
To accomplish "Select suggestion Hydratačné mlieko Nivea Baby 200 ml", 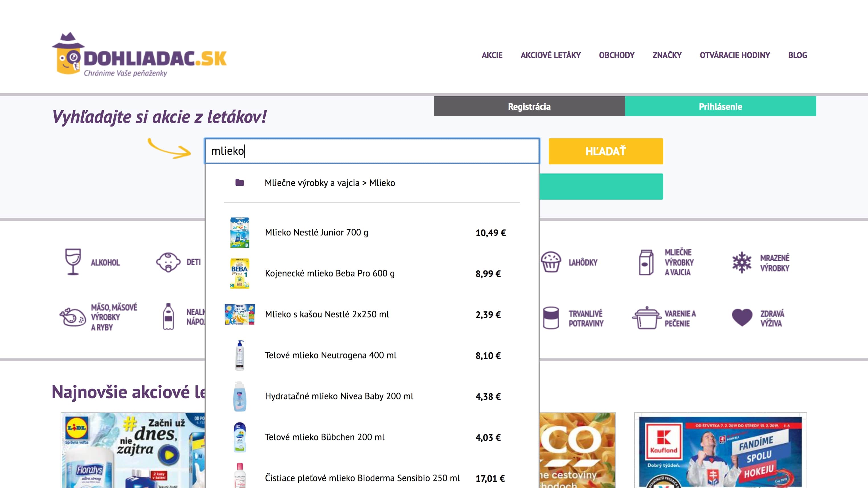I will point(372,396).
